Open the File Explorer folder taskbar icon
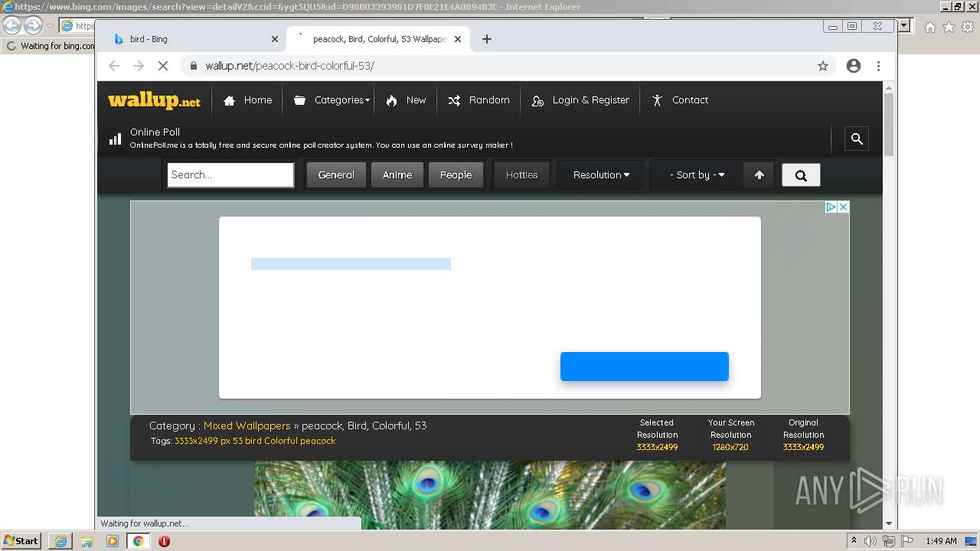 pos(87,541)
